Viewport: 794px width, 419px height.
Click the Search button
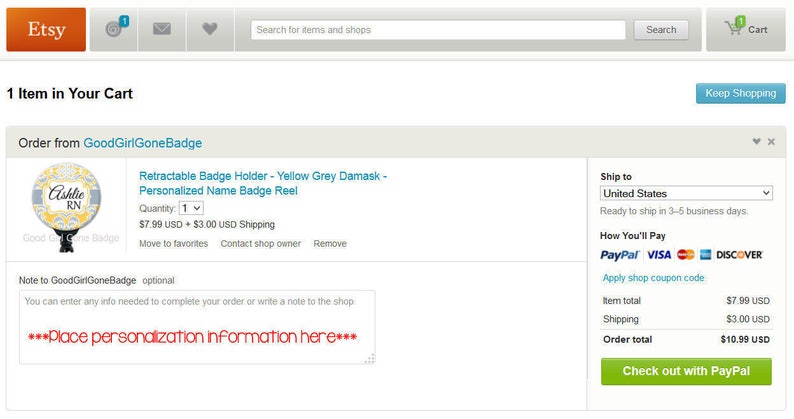pyautogui.click(x=661, y=30)
